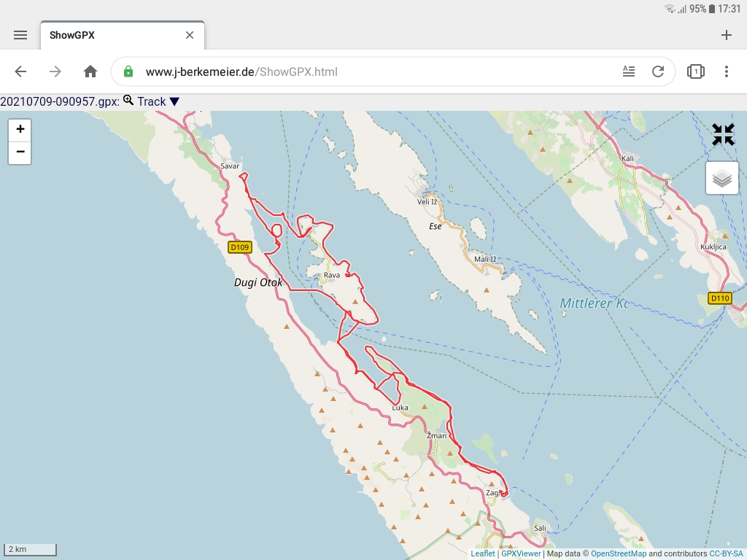Go to homepage with the home icon

point(89,71)
